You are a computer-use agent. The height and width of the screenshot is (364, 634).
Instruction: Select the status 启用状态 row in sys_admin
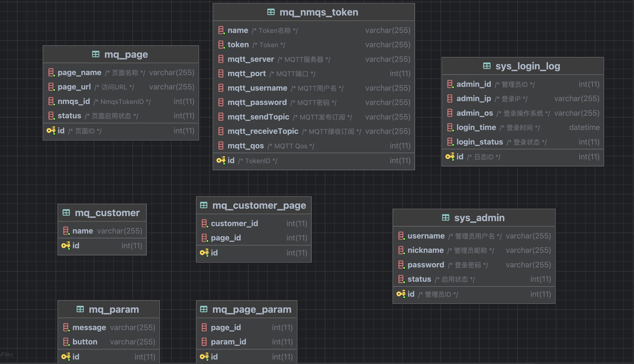474,279
